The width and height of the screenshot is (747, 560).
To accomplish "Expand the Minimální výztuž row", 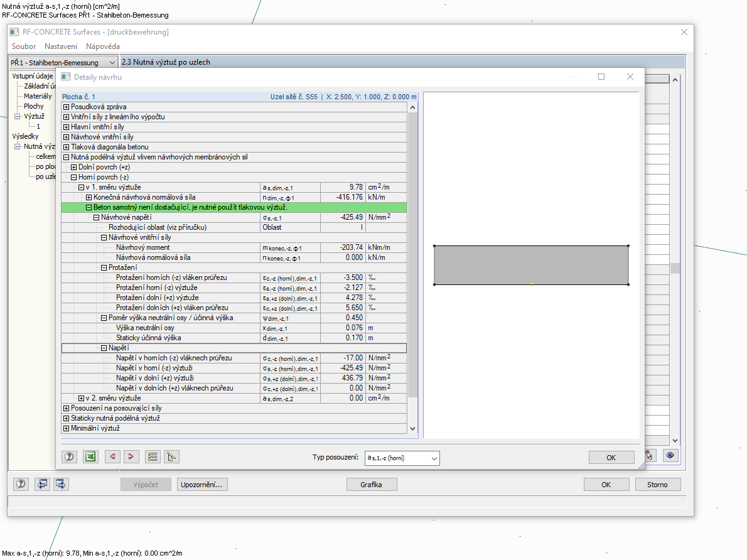I will [x=66, y=428].
